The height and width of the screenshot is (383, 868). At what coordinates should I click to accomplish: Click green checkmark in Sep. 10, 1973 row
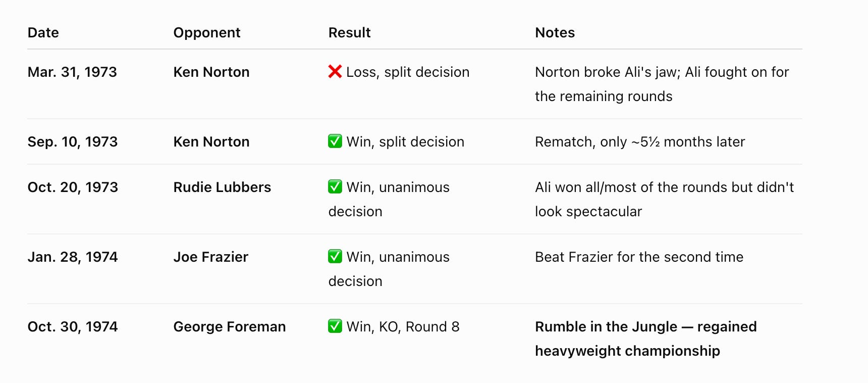(335, 141)
